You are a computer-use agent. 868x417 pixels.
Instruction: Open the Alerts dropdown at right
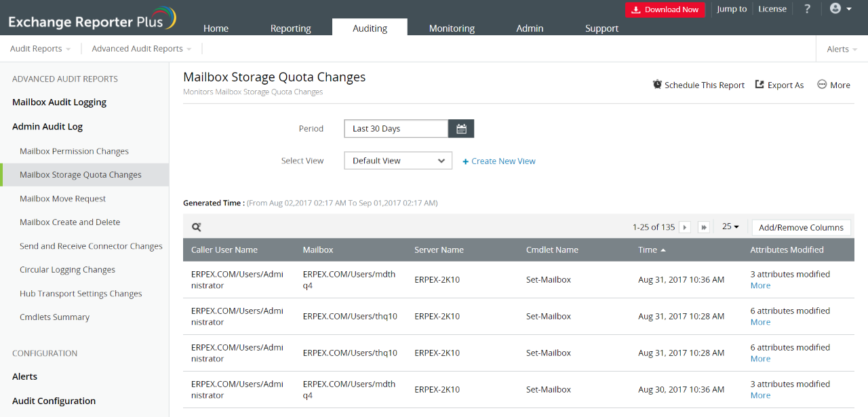(842, 49)
